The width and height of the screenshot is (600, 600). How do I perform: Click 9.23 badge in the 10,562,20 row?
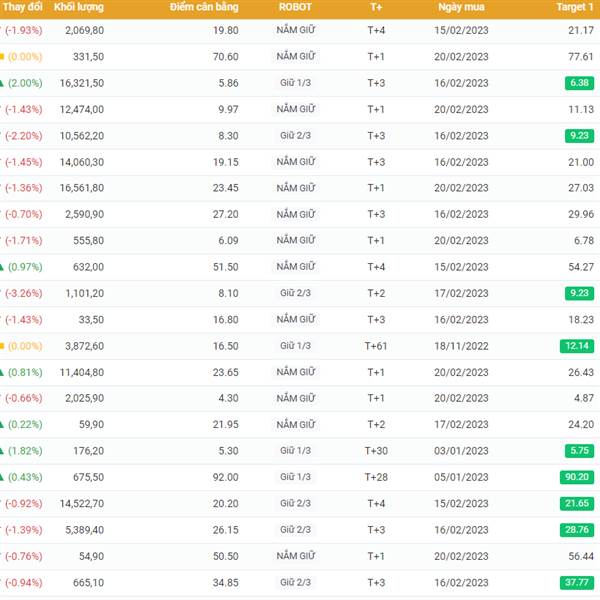click(x=579, y=135)
